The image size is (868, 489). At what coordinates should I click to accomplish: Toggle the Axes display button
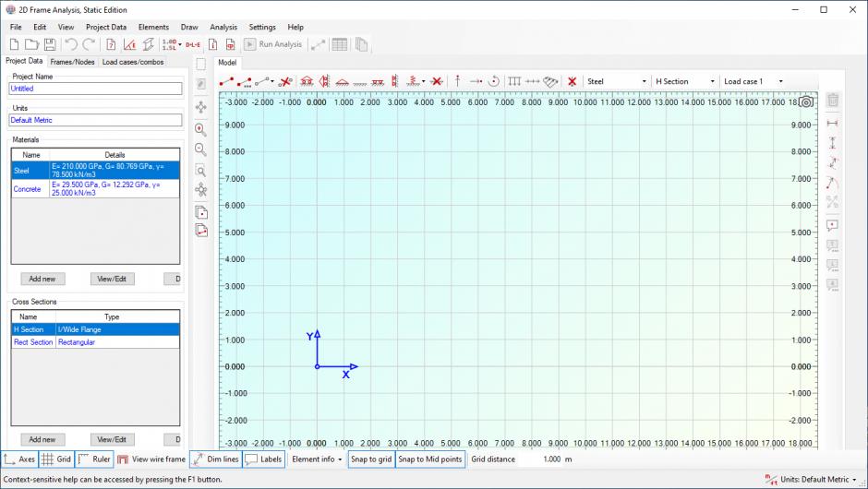click(18, 459)
